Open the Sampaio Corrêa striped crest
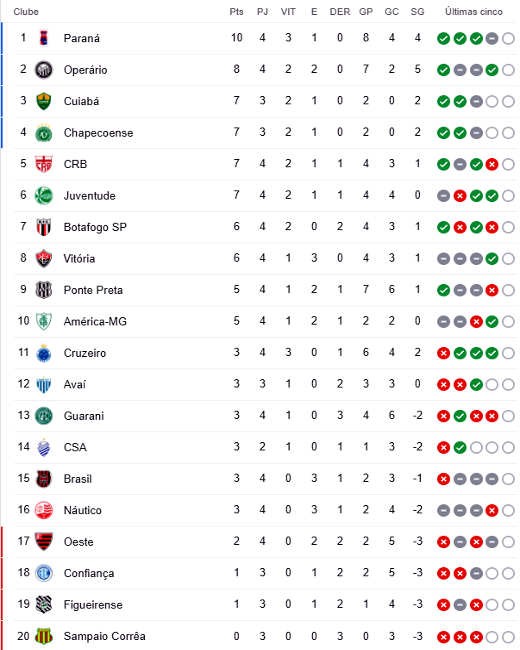 point(44,636)
